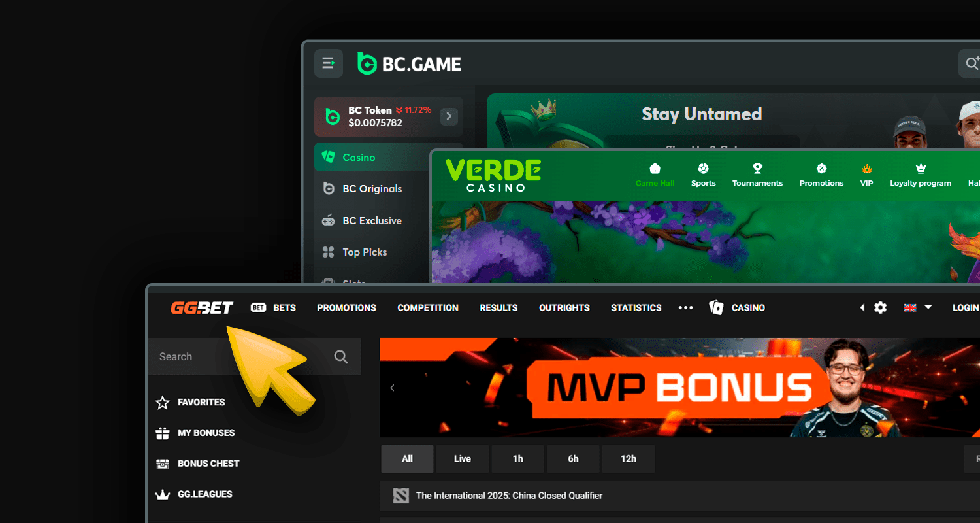Click the Verde Casino logo
Image resolution: width=980 pixels, height=523 pixels.
click(x=493, y=175)
